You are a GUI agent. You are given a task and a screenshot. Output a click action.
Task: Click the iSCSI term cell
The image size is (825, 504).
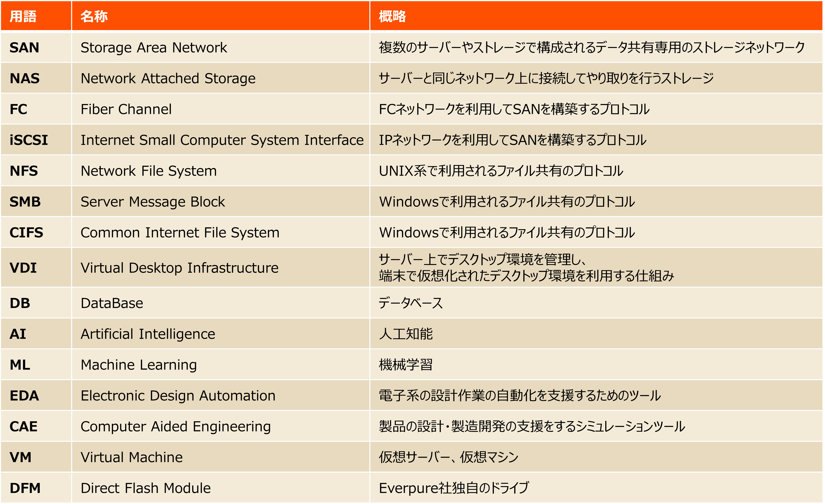tap(29, 140)
